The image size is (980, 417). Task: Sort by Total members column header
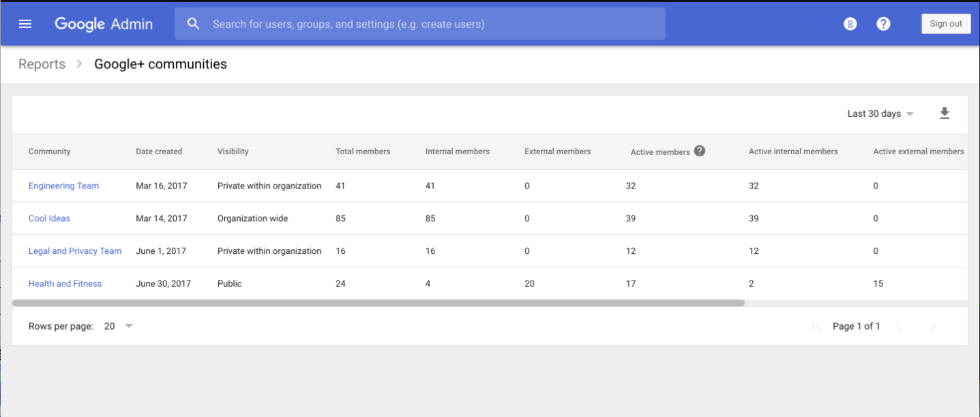363,152
